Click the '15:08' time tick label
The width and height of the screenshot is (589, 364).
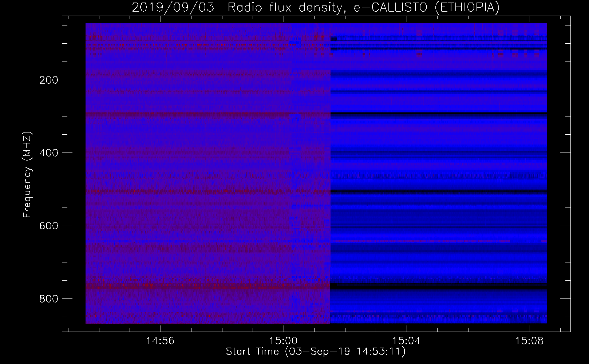(x=529, y=341)
